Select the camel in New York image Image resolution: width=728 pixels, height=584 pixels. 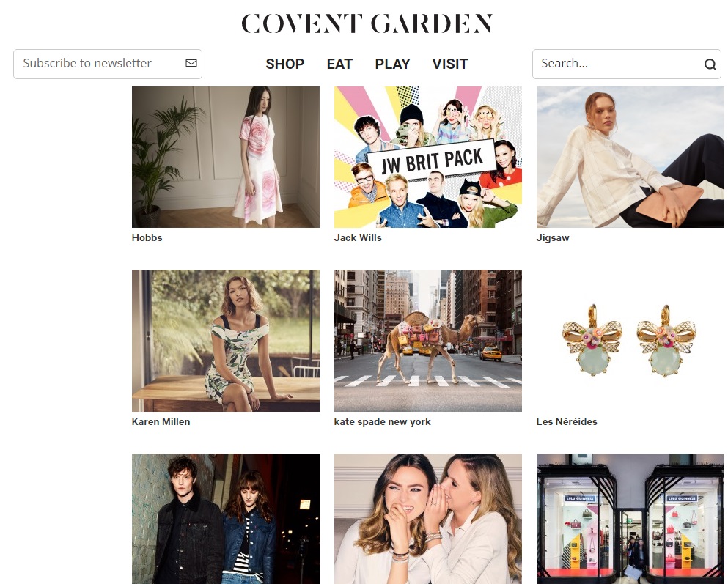click(428, 341)
